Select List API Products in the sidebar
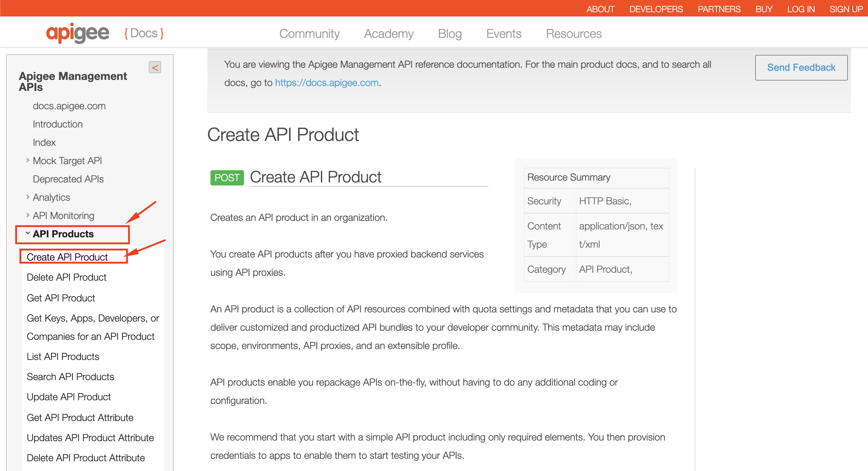Screen dimensions: 868x471 click(63, 356)
